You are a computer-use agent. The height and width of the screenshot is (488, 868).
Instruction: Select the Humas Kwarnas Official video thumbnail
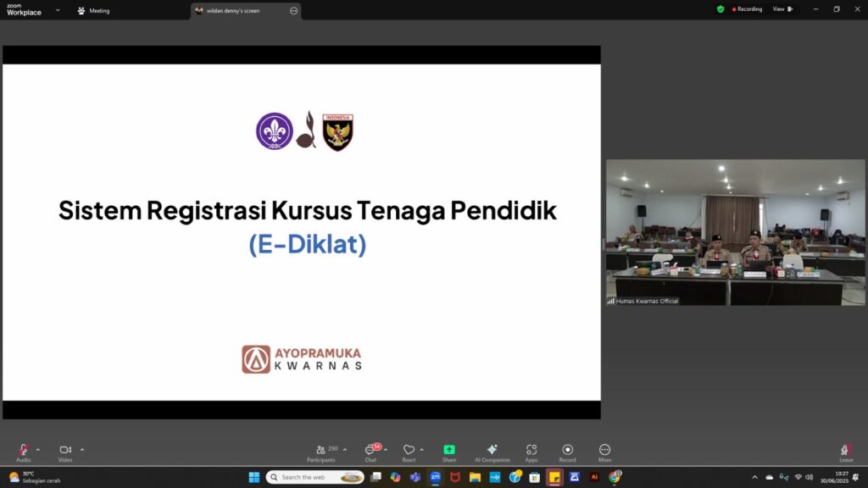click(x=735, y=232)
